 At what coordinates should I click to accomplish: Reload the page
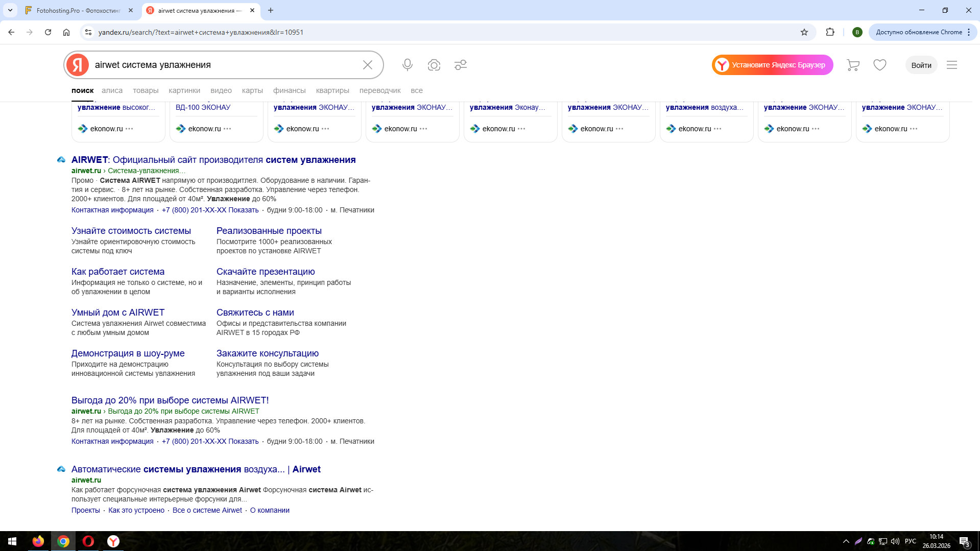(x=48, y=32)
